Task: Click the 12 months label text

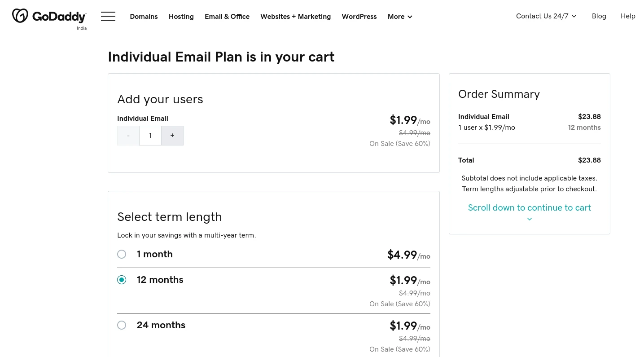Action: click(x=160, y=280)
